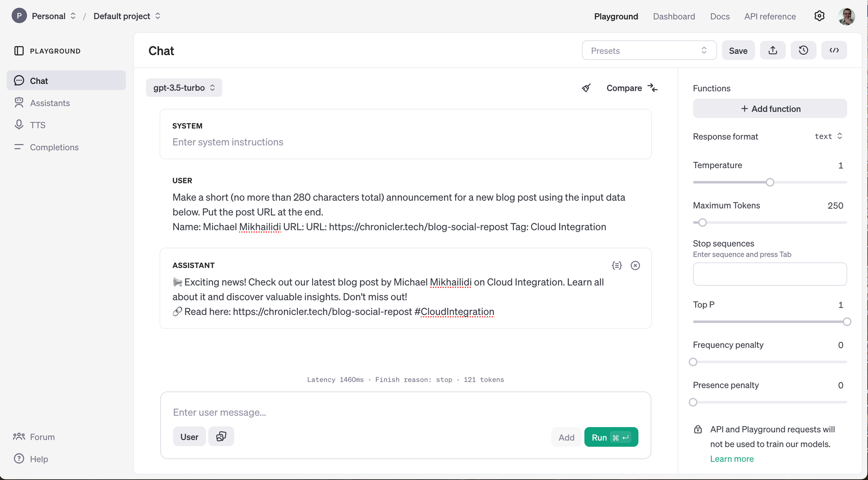
Task: Click the share/upload icon next to Save
Action: pos(773,50)
